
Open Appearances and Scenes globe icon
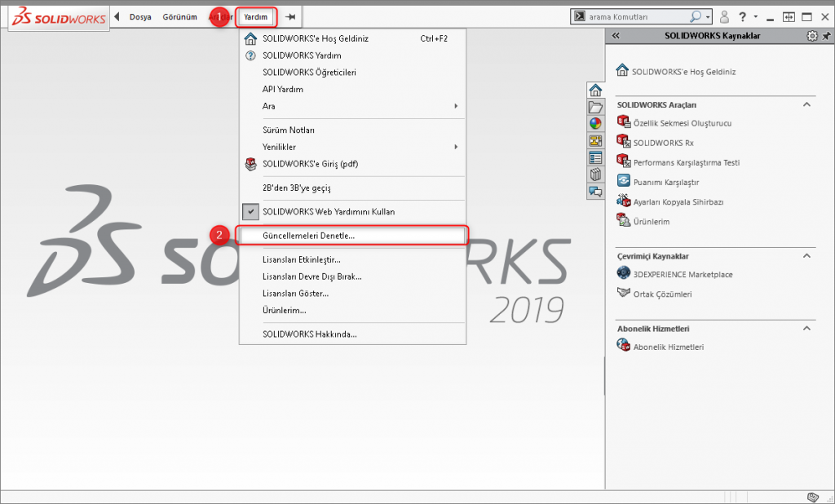[x=595, y=123]
